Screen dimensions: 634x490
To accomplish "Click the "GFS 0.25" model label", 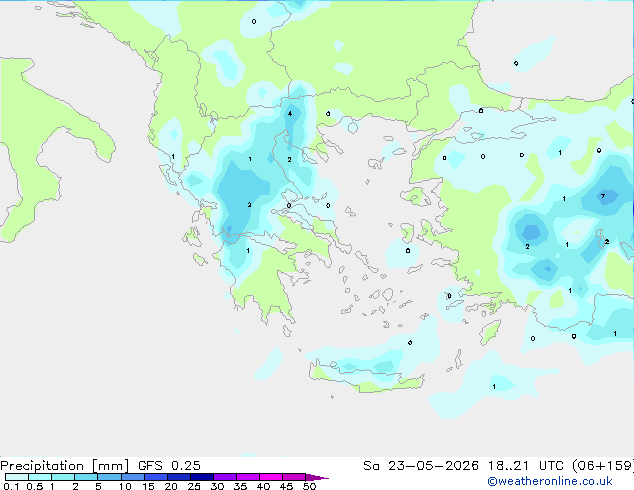I will point(169,466).
